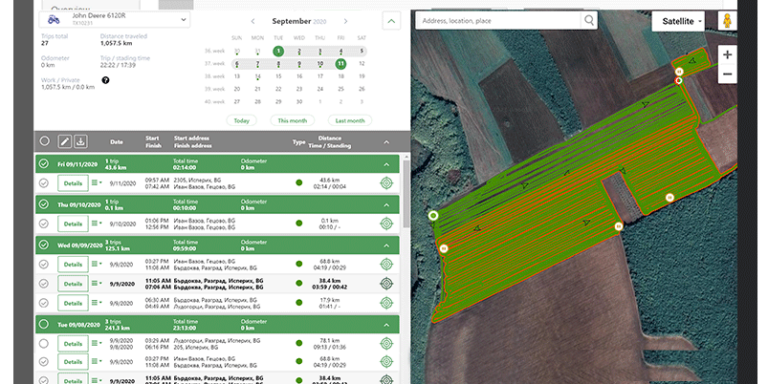
Task: Collapse the Fri 09/11/2020 group
Action: [386, 164]
